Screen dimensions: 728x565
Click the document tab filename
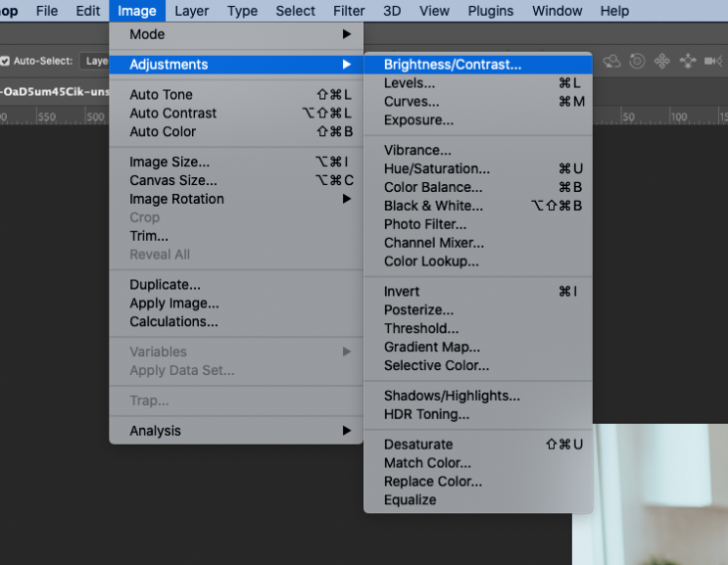coord(54,92)
